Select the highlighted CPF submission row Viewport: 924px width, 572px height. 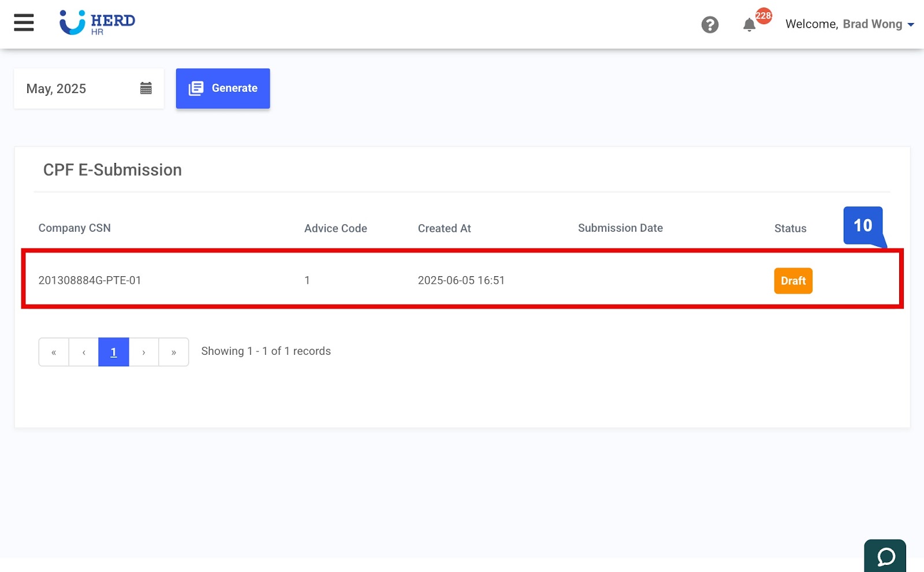(x=404, y=280)
